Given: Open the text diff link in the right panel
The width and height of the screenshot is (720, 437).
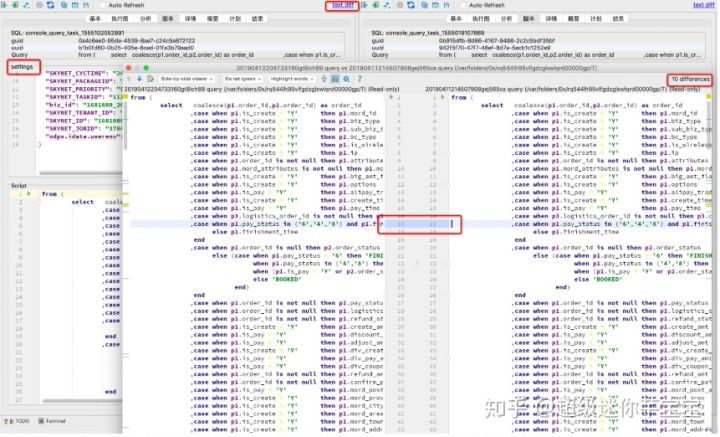Looking at the screenshot, I should pyautogui.click(x=703, y=5).
